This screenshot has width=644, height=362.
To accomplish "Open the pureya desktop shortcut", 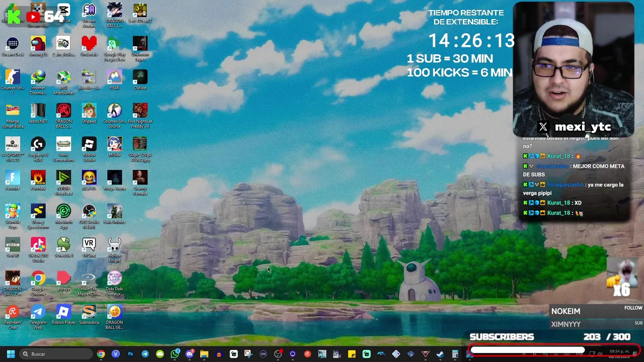I will (x=63, y=282).
